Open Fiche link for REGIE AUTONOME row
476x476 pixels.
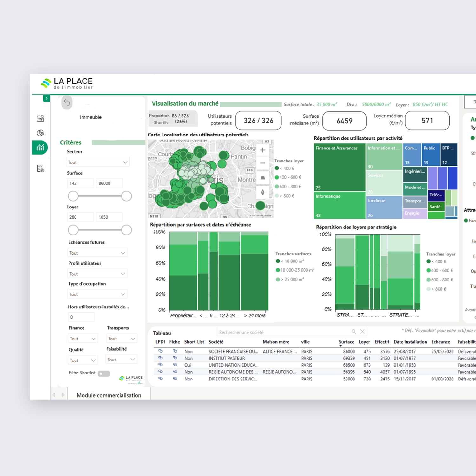[x=175, y=371]
